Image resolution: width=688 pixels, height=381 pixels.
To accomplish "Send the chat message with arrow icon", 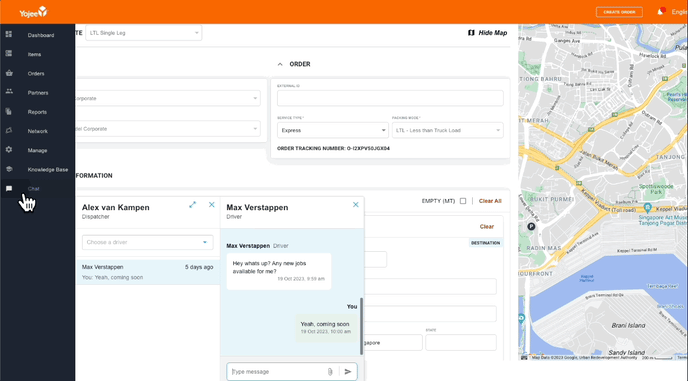I will 348,372.
